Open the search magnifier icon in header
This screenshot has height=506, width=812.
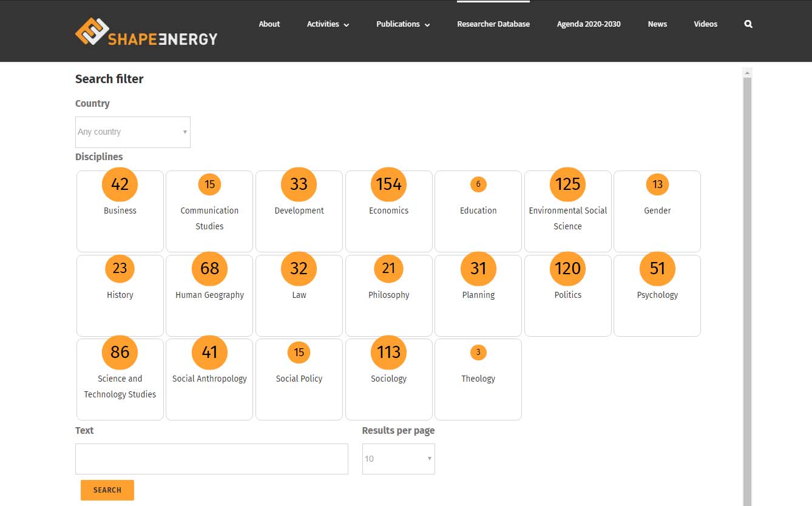coord(748,24)
